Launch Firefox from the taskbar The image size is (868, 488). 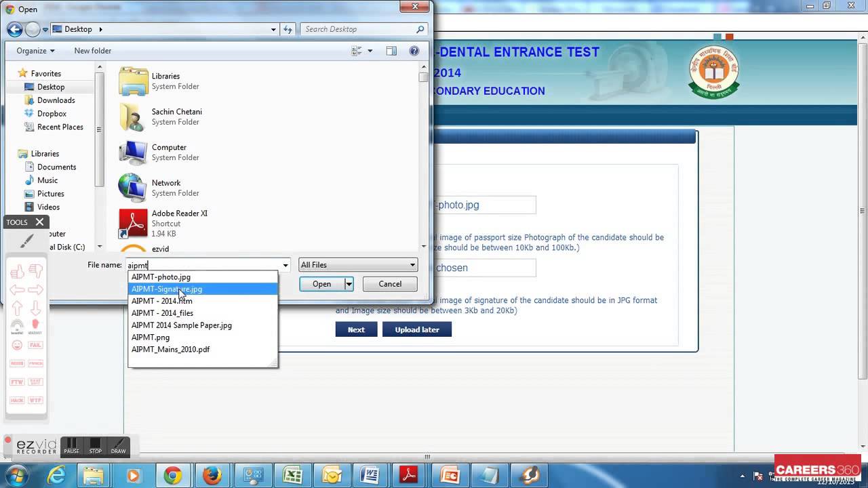[212, 476]
